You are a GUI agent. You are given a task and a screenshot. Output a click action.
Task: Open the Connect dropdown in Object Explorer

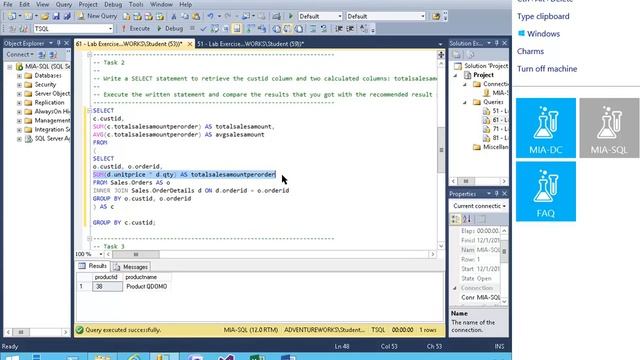click(20, 55)
